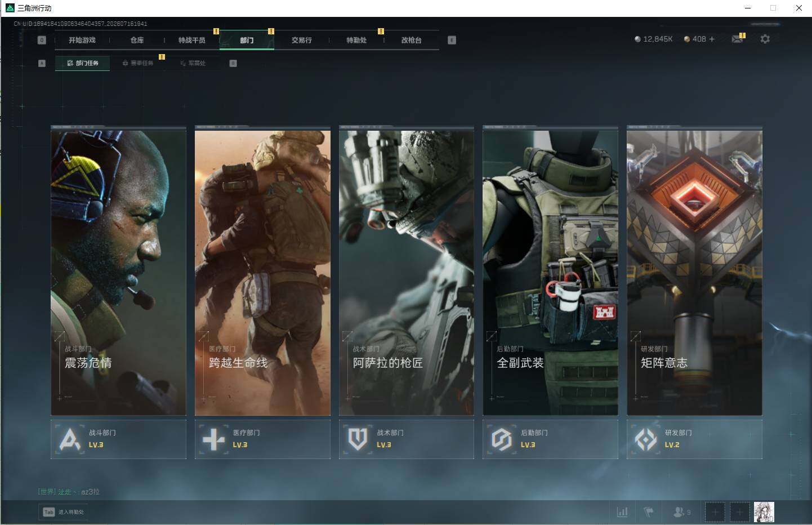This screenshot has height=525, width=812.
Task: Click the Tab 进入特勤处 button
Action: (64, 512)
